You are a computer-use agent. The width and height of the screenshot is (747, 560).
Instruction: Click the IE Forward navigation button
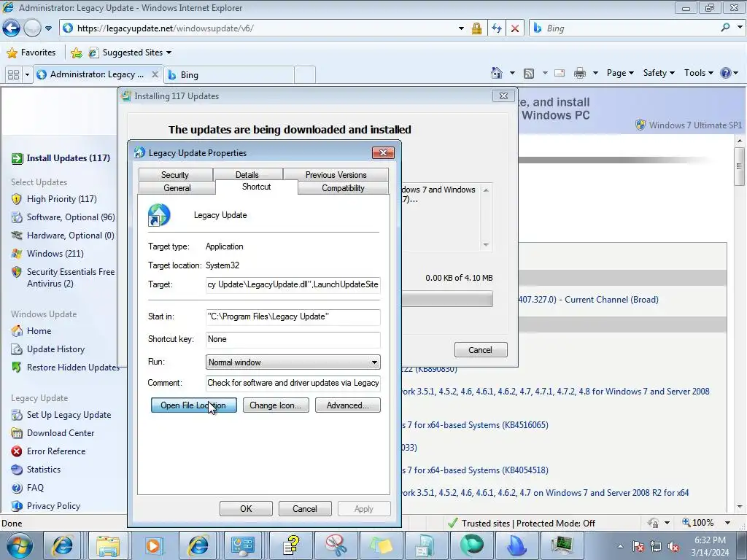pos(32,28)
